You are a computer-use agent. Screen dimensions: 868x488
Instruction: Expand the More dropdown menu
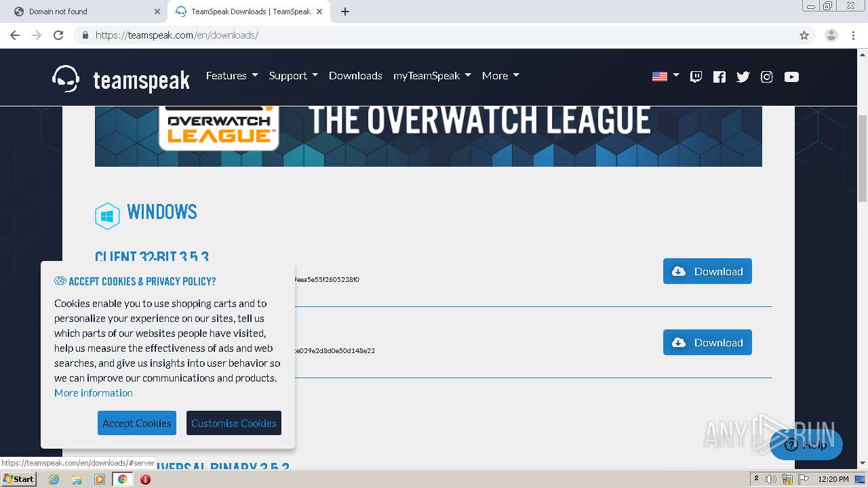500,76
